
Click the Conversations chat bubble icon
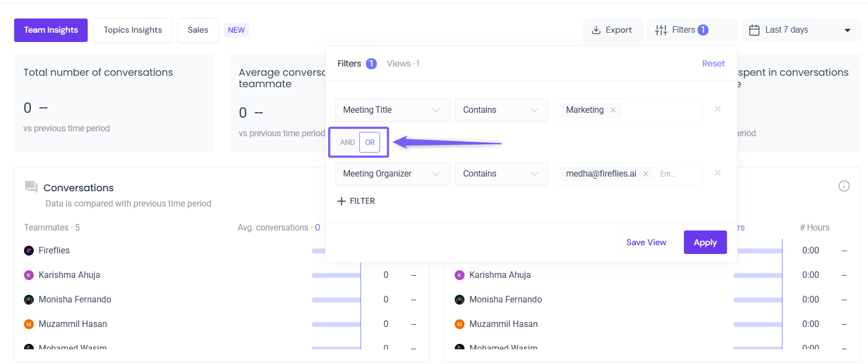click(31, 187)
